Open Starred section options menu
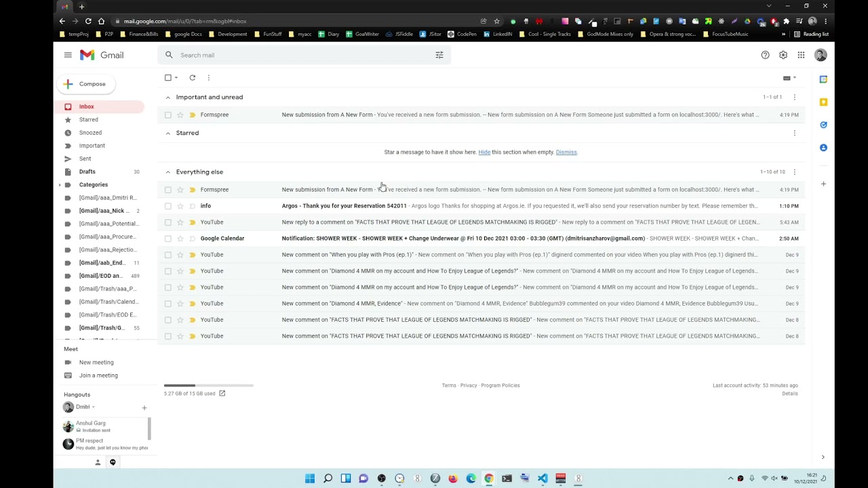Screen dimensions: 868x488 tap(795, 133)
